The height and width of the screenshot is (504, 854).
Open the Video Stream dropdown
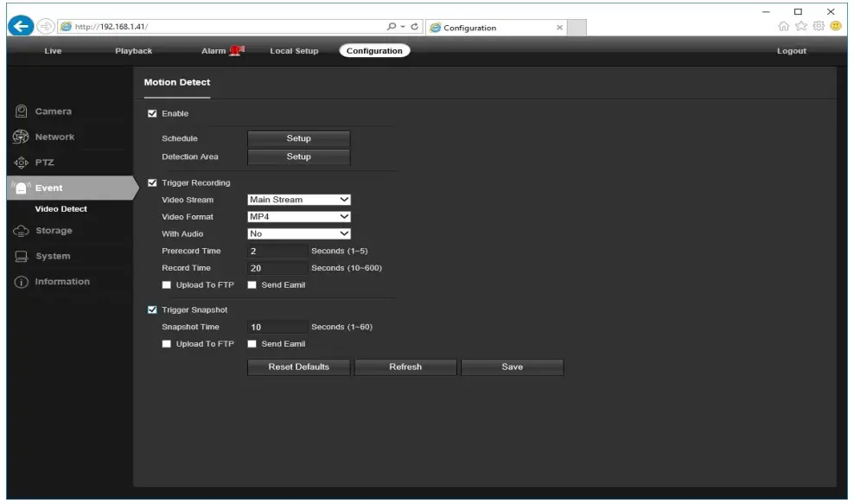click(299, 200)
